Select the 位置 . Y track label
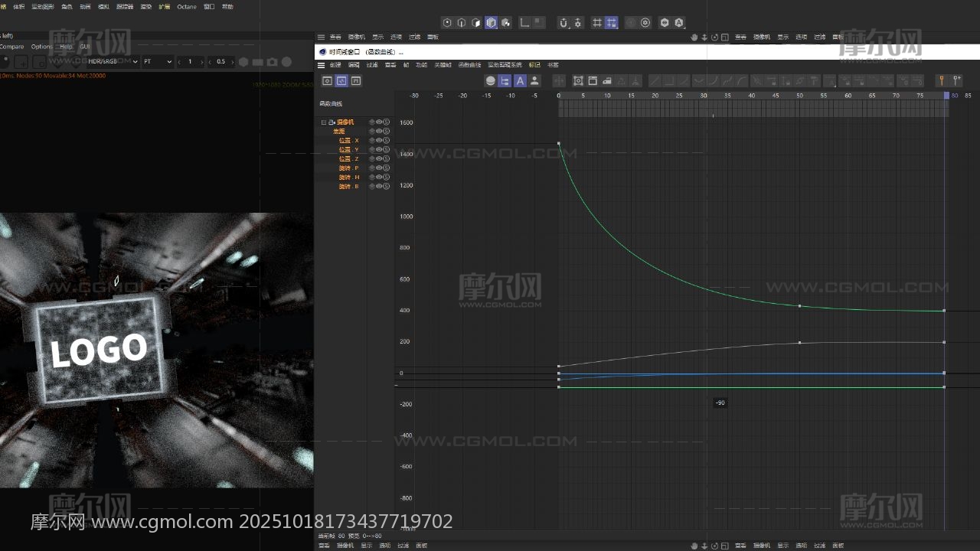Image resolution: width=980 pixels, height=551 pixels. (x=349, y=150)
